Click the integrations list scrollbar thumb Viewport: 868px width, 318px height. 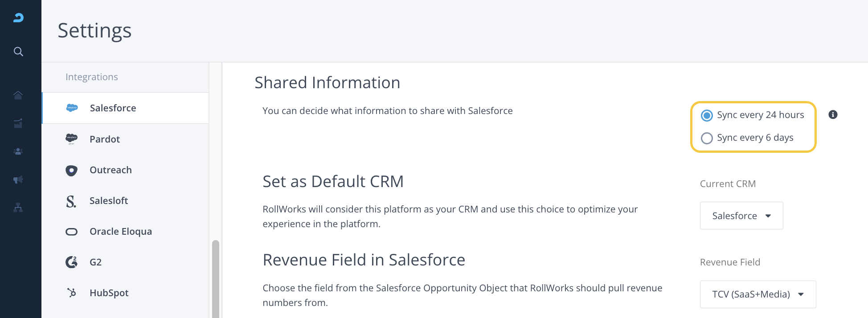(216, 278)
